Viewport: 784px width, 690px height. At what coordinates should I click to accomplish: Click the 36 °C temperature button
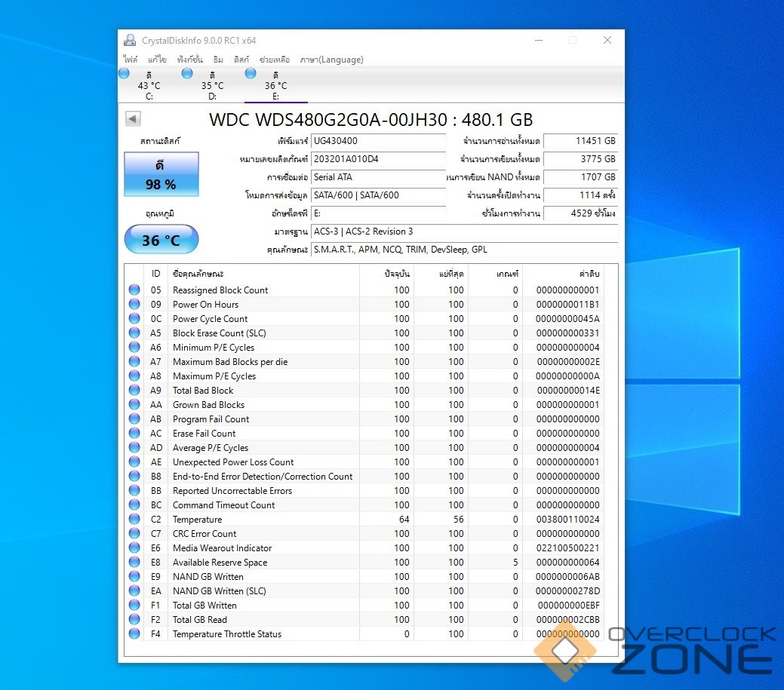(161, 241)
